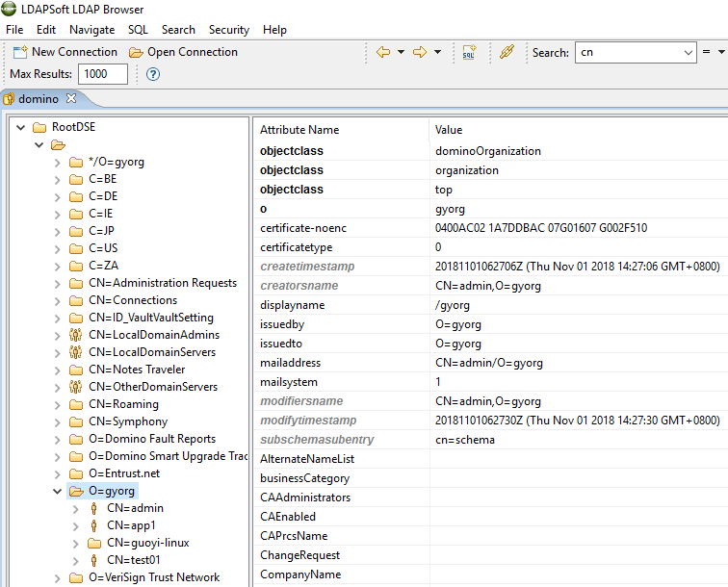Image resolution: width=728 pixels, height=587 pixels.
Task: Select the C=ZA tree item
Action: coord(103,266)
